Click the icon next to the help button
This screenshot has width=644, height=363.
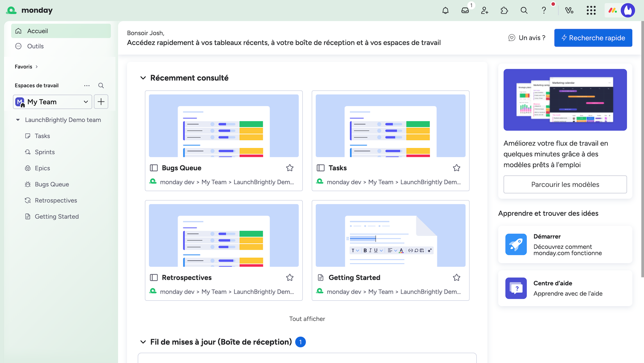point(569,10)
